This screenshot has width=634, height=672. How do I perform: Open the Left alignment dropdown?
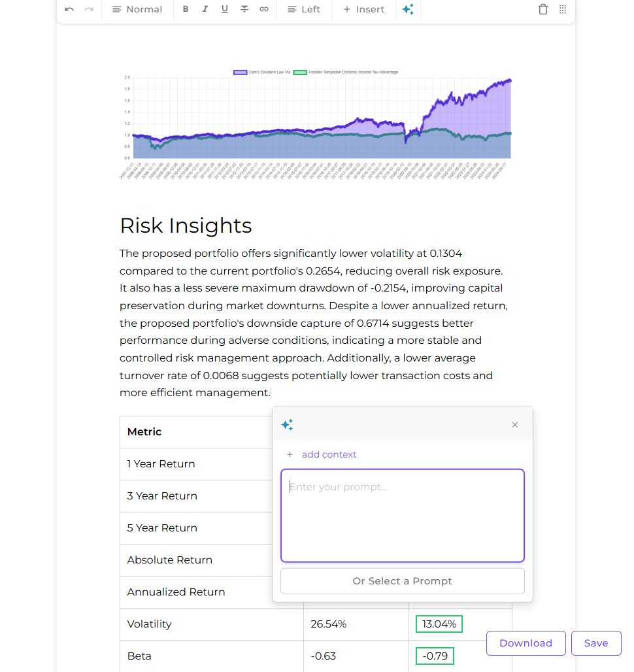tap(304, 9)
